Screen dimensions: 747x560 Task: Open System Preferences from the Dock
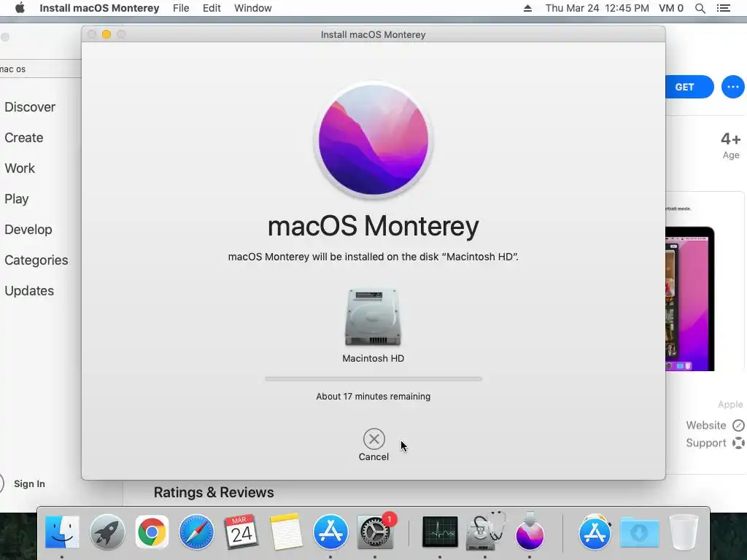(x=376, y=532)
